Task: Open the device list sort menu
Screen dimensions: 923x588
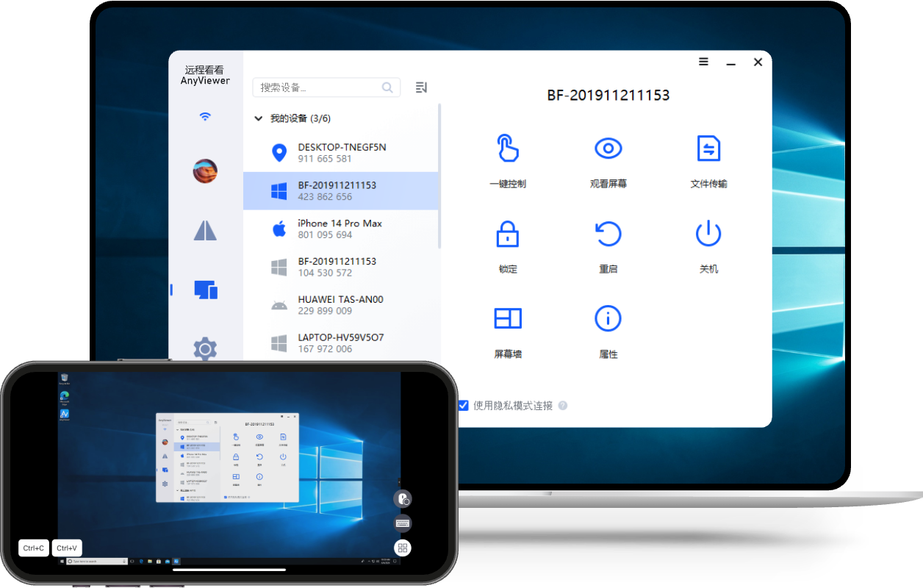Action: pos(421,87)
